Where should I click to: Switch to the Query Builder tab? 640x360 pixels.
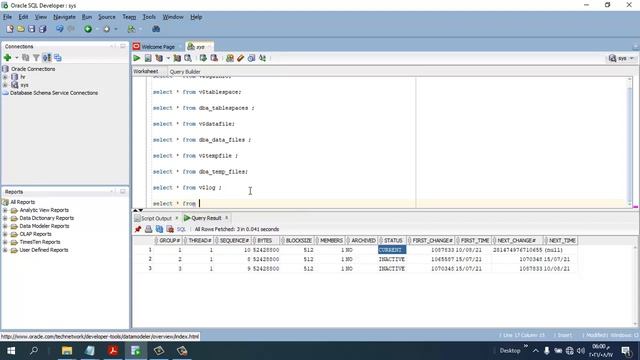click(x=185, y=71)
